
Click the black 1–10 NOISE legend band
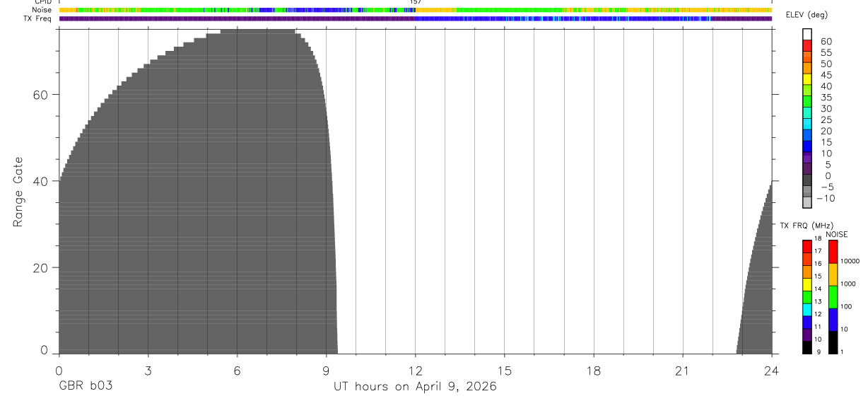tap(833, 342)
